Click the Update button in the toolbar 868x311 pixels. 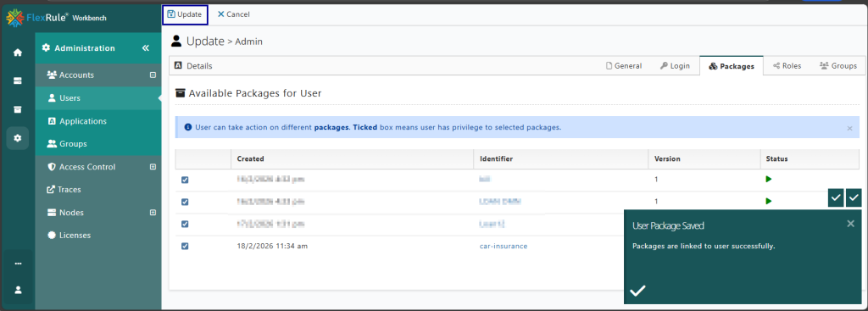(185, 14)
